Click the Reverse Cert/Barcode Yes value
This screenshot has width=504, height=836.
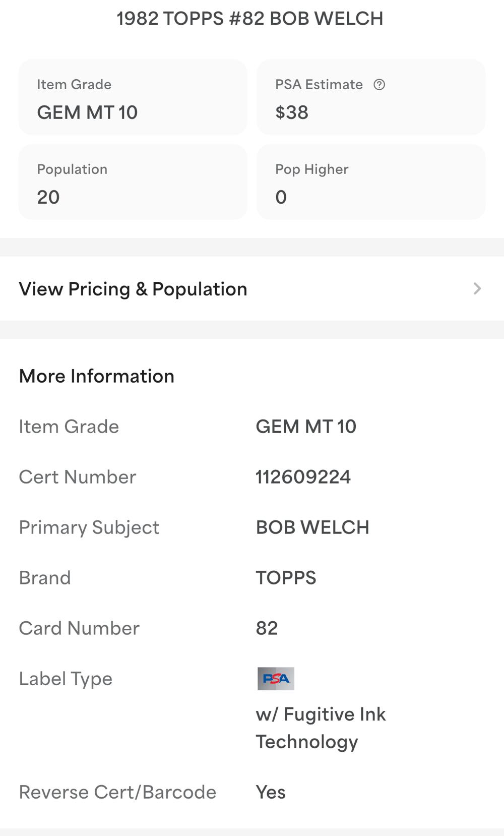point(271,792)
